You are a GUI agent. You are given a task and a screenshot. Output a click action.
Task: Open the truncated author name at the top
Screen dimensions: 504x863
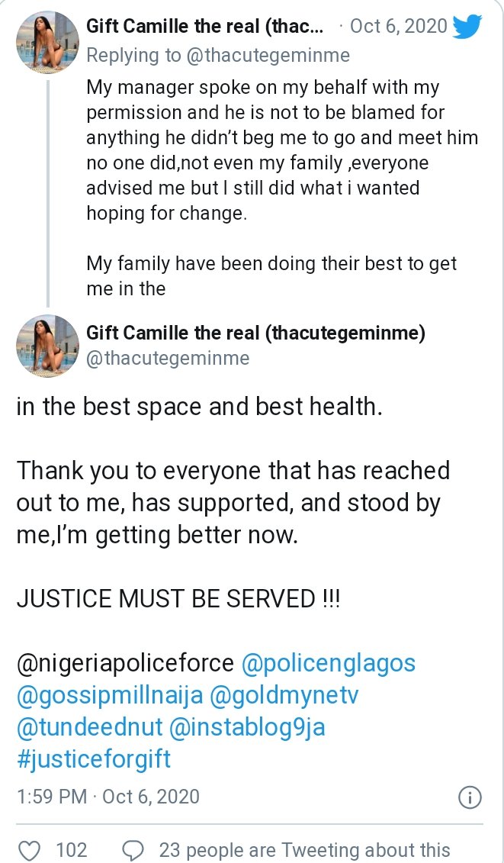coord(204,27)
